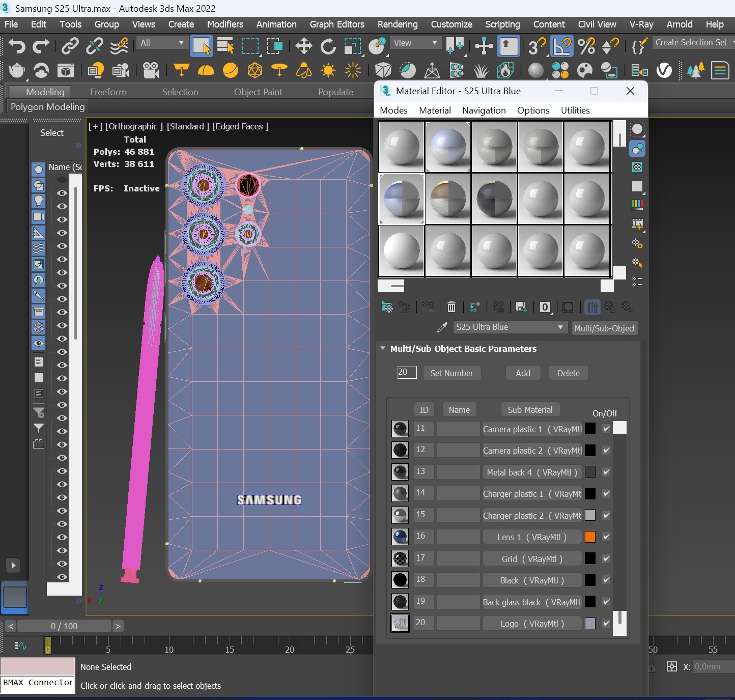Click the orange Lens 1 color swatch
Image resolution: width=735 pixels, height=700 pixels.
(x=590, y=537)
